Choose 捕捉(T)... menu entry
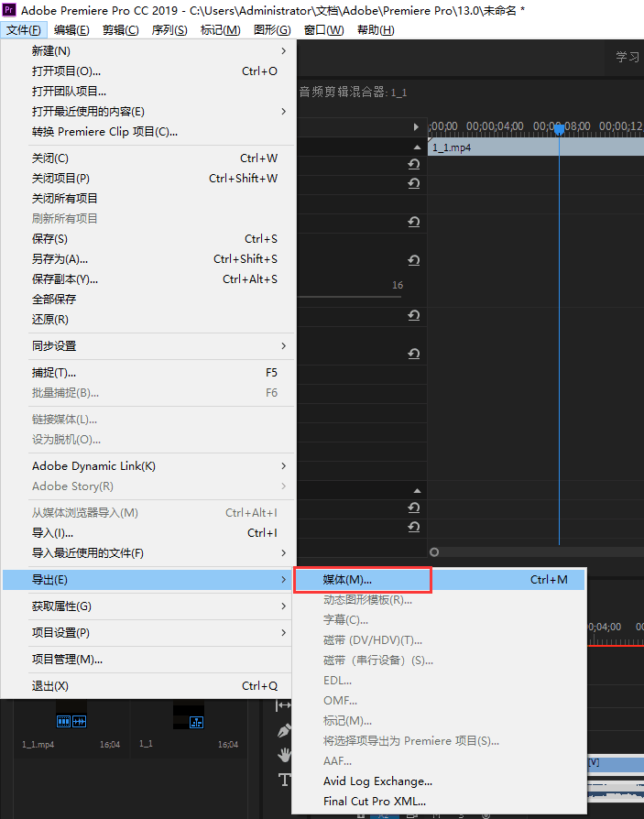The width and height of the screenshot is (644, 819). point(147,373)
